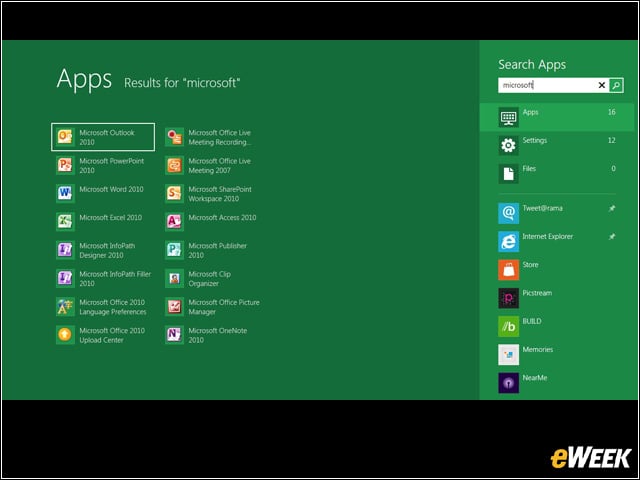Open the Microsoft Access 2010 icon
Screen dimensions: 640x480
click(x=174, y=221)
